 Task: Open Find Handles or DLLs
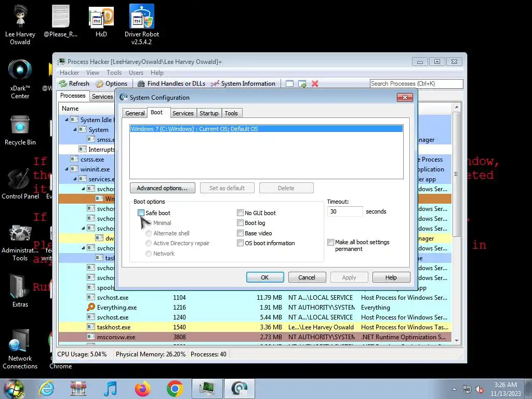coord(171,84)
